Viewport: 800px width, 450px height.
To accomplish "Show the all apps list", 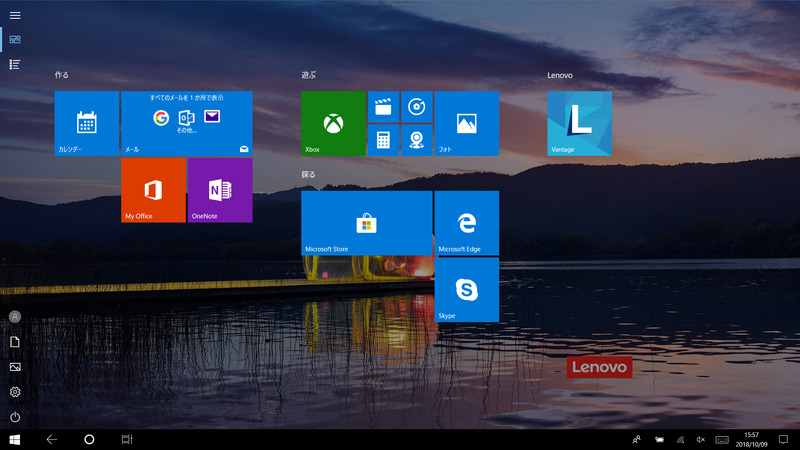I will coord(15,64).
